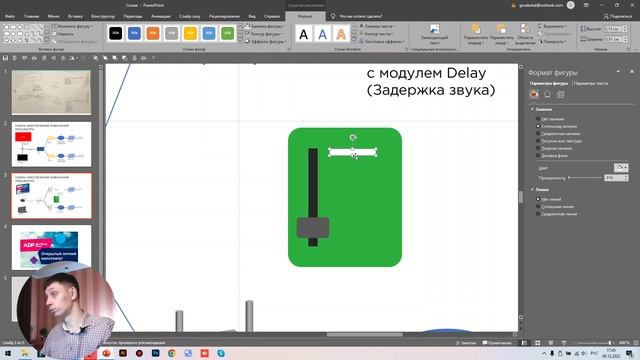Open the Selection Pane (Область выделения)
Image resolution: width=640 pixels, height=360 pixels.
525,35
